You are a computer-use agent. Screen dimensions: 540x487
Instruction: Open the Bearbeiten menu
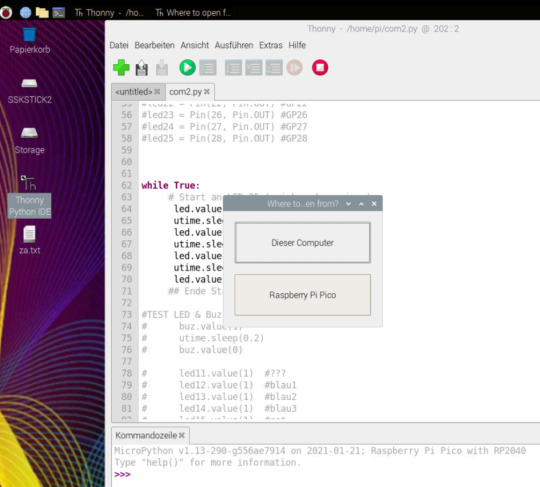pos(154,45)
